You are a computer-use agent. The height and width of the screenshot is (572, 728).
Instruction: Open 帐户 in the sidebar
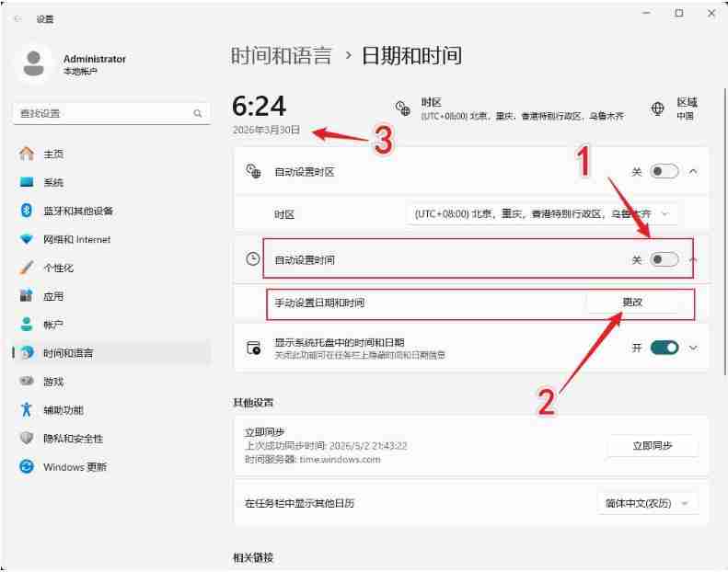tap(111, 324)
